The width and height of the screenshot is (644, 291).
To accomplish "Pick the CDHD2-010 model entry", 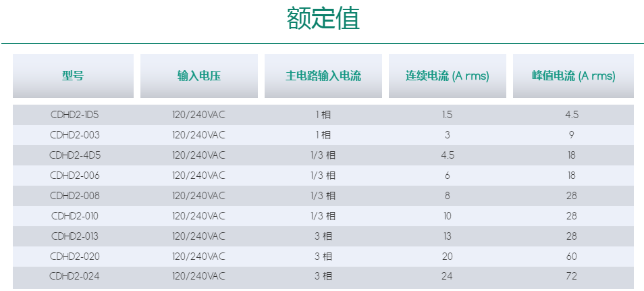I will click(x=74, y=216).
